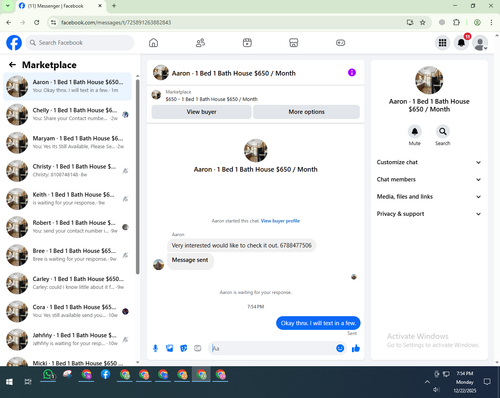Open Keith's conversation in the chat list
The width and height of the screenshot is (500, 398).
pyautogui.click(x=67, y=199)
